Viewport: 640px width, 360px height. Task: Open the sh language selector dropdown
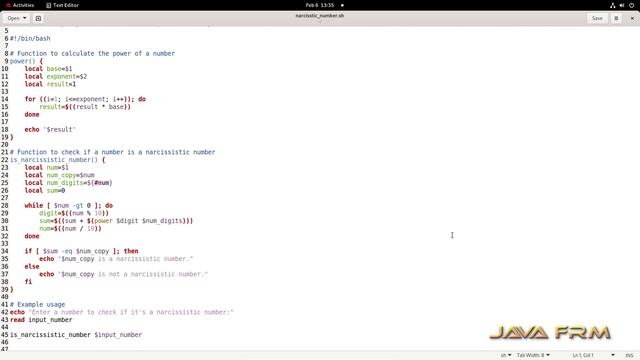(506, 355)
